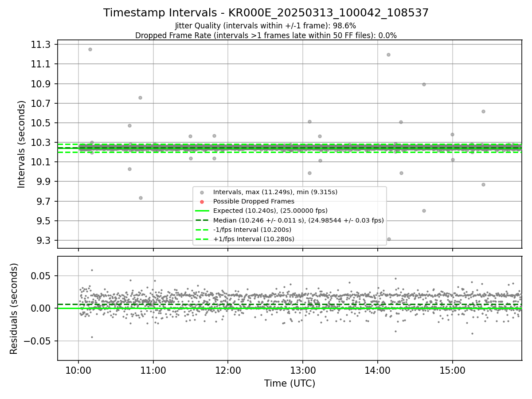Click legend text '+1/fps Interval (10.280s)'

point(254,239)
